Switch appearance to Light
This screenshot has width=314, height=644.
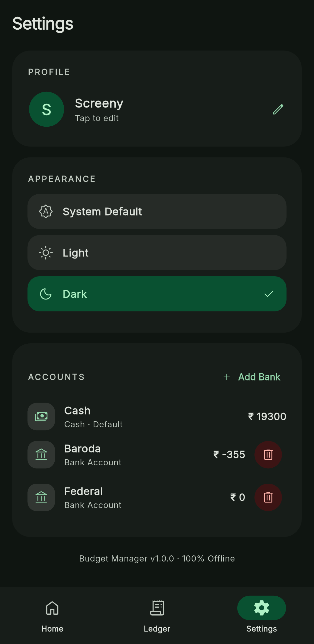pos(157,253)
